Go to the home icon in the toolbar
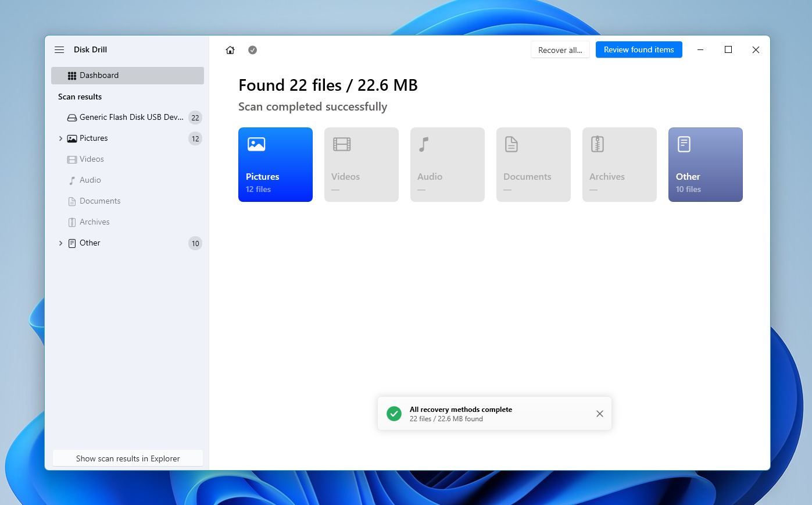Viewport: 812px width, 505px height. pos(230,50)
